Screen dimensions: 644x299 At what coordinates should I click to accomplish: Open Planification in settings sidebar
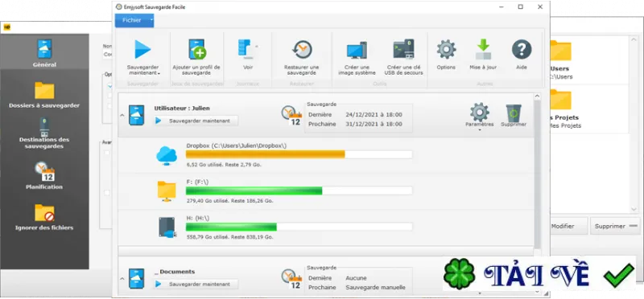[44, 175]
